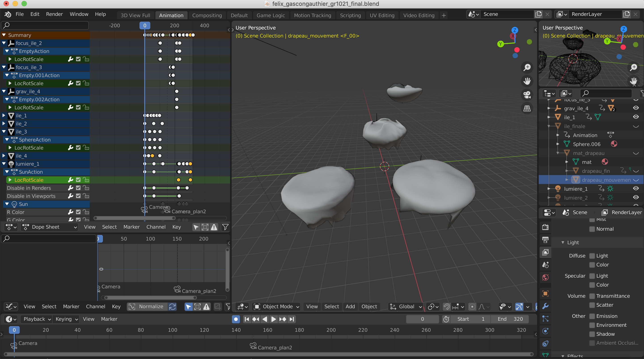
Task: Toggle auto keying record button
Action: point(235,319)
